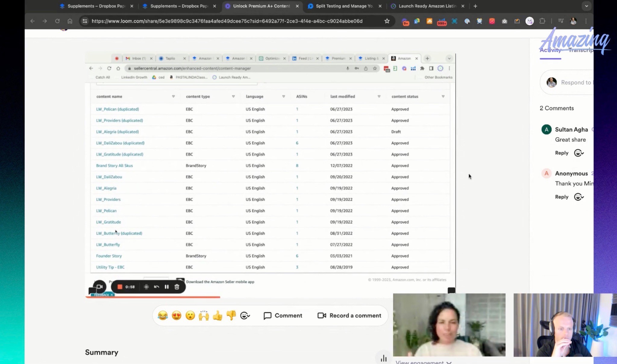Switch to the Split Testing and Manage browser tab
This screenshot has width=617, height=364.
[345, 6]
